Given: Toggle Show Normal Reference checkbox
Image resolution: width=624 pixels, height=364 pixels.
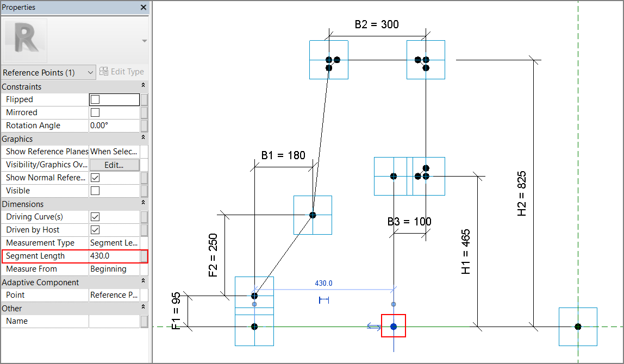Looking at the screenshot, I should [95, 178].
